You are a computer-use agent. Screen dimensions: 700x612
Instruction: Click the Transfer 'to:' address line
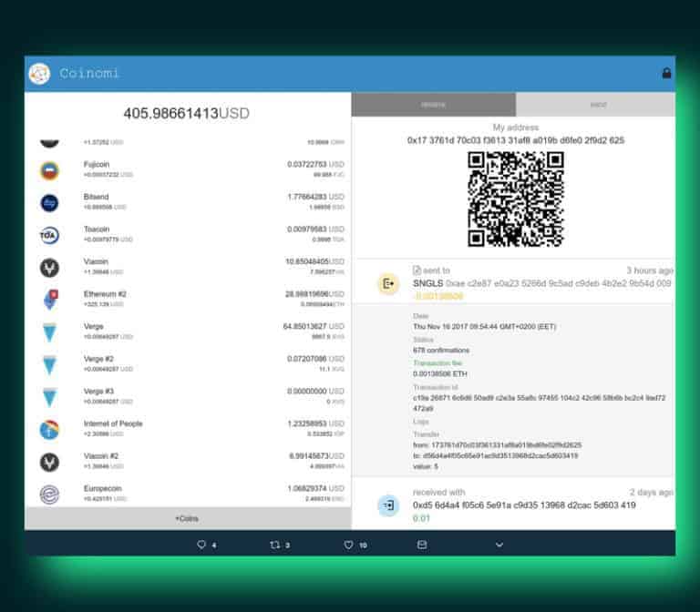[x=496, y=455]
